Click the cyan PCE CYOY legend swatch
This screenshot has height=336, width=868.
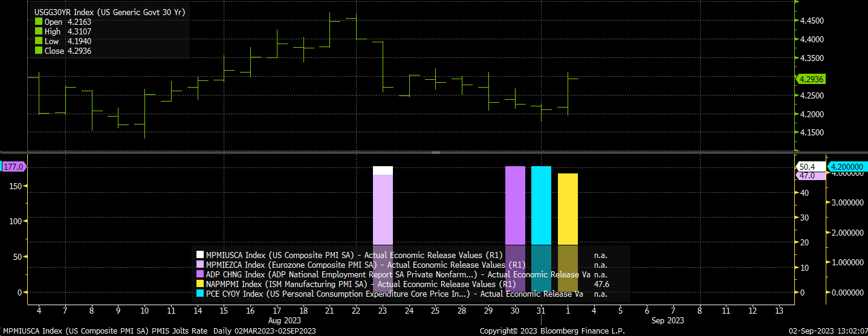click(200, 294)
